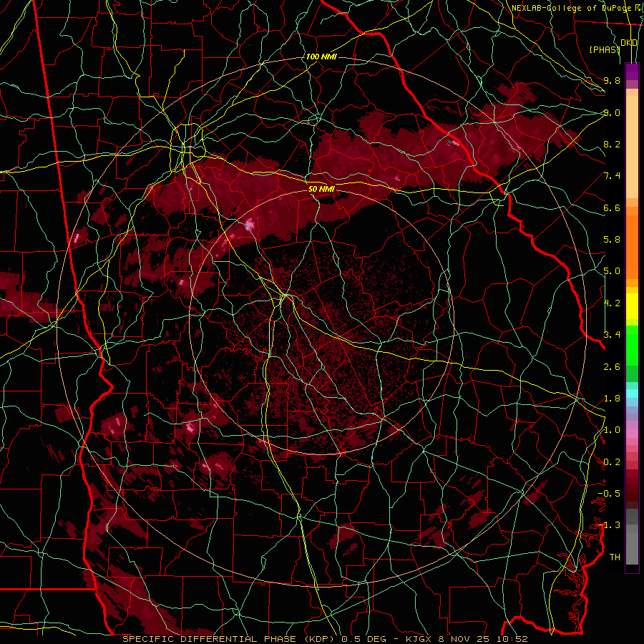Click the Specific Differential Phase caption at bottom
Viewport: 644px width, 644px height.
pyautogui.click(x=325, y=639)
